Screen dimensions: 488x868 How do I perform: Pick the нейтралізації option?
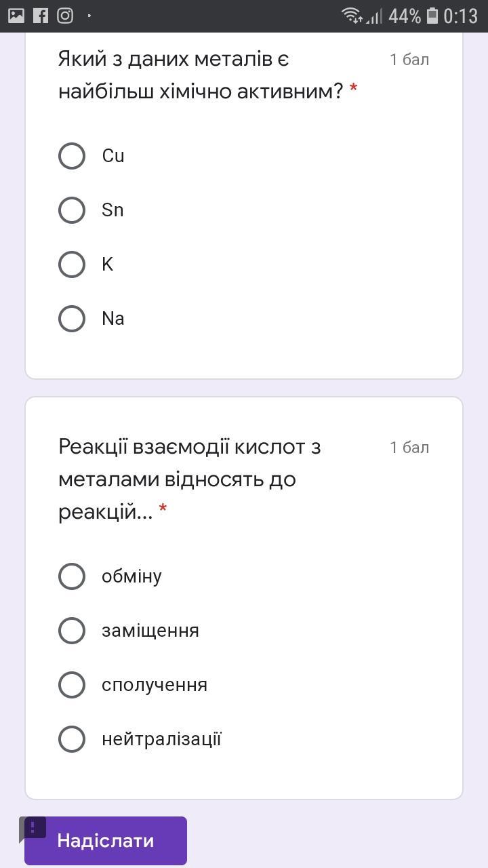click(72, 739)
